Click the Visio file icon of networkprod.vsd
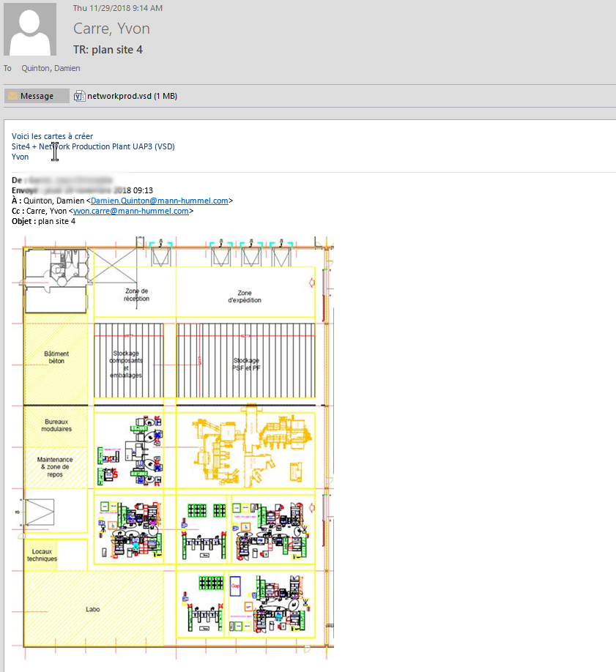Viewport: 616px width, 672px height. point(80,96)
